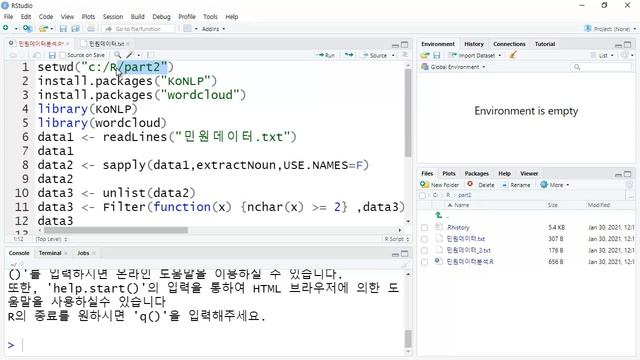Image resolution: width=640 pixels, height=360 pixels.
Task: Click the Create a project icon
Action: click(x=28, y=29)
